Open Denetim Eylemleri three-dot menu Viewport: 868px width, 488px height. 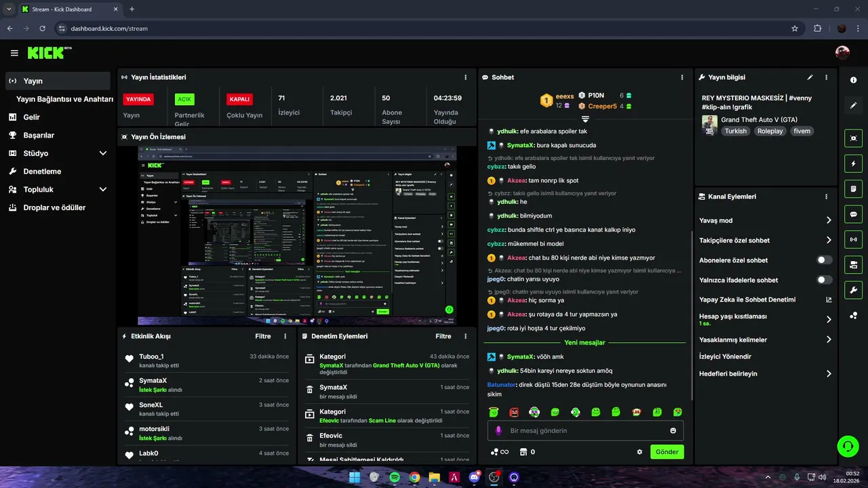[x=465, y=336]
